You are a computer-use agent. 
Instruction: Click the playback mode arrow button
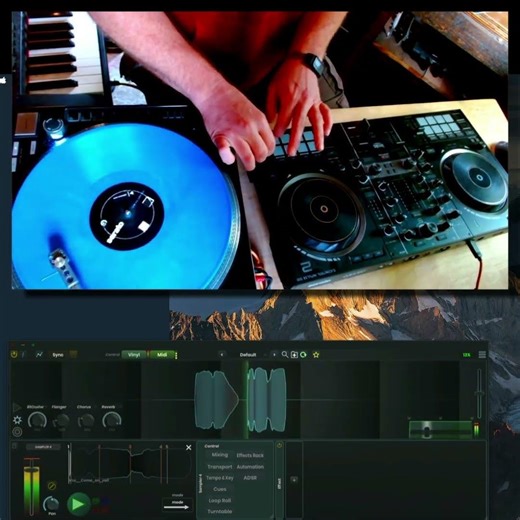coord(177,505)
